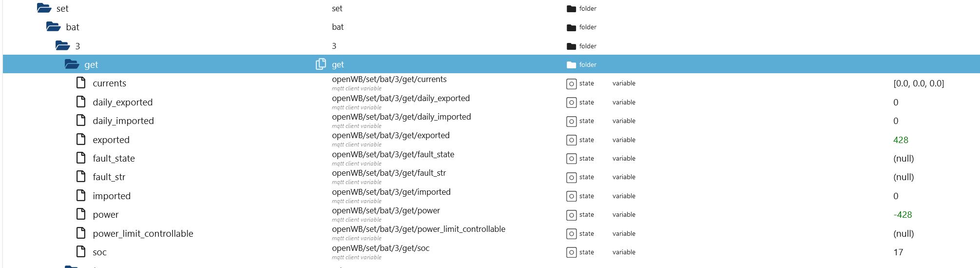Select the power_limit_controllable entry
The height and width of the screenshot is (268, 980).
tap(143, 233)
